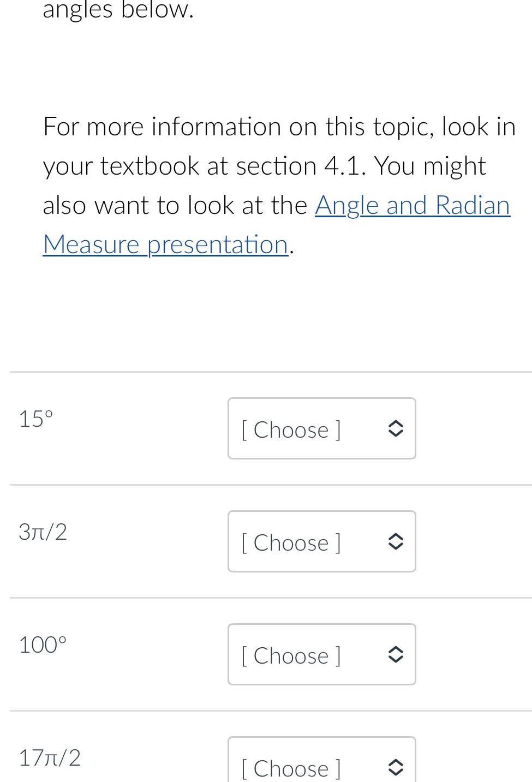The image size is (532, 782).
Task: Click the sorting chevron inside the second Choose box
Action: (x=397, y=541)
